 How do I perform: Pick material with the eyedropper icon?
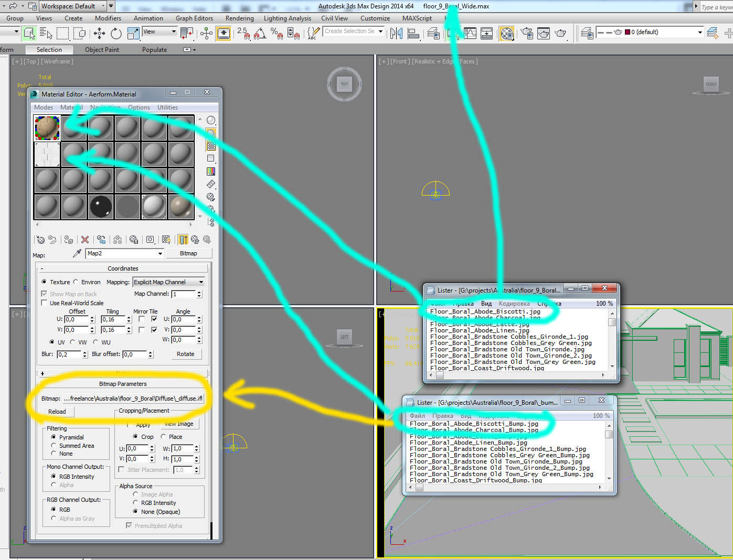(77, 253)
